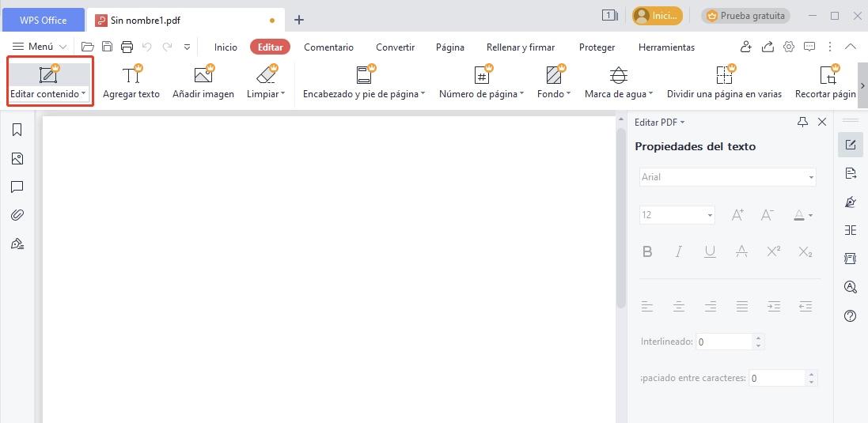Add a new tab with plus
This screenshot has height=423, width=868.
(x=299, y=20)
